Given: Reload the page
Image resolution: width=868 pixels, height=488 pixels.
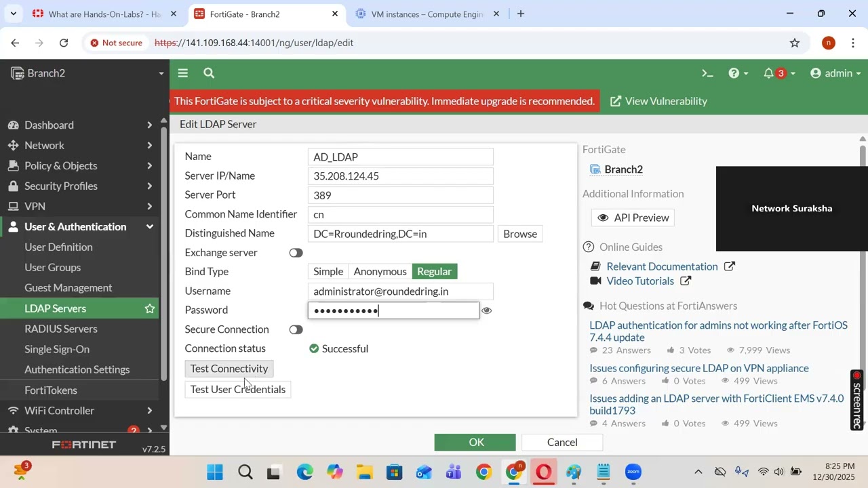Looking at the screenshot, I should [64, 43].
